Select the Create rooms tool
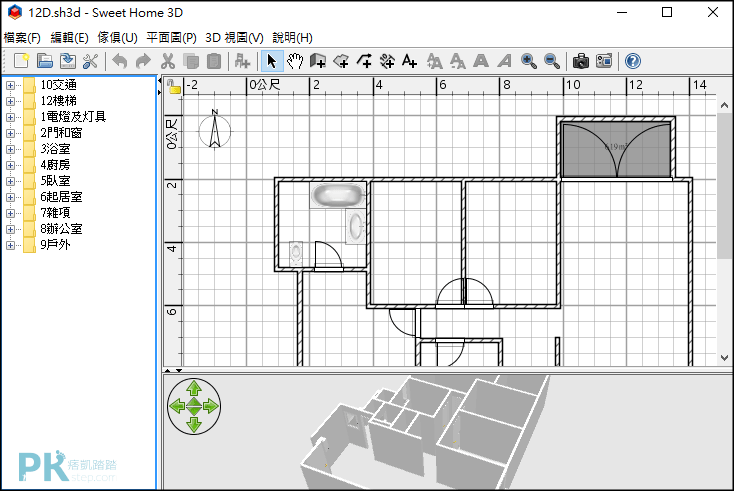734x491 pixels. (341, 61)
